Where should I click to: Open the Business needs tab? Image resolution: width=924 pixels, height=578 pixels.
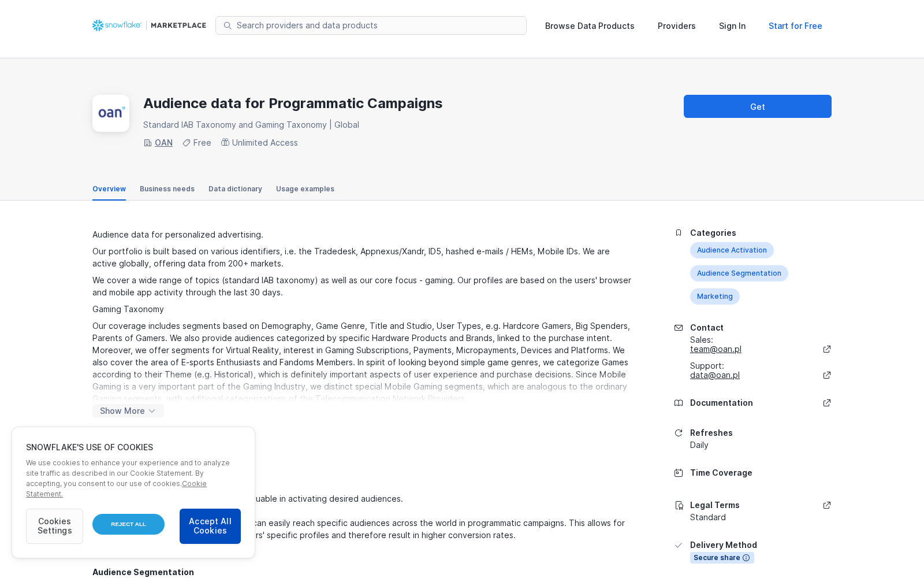[167, 189]
